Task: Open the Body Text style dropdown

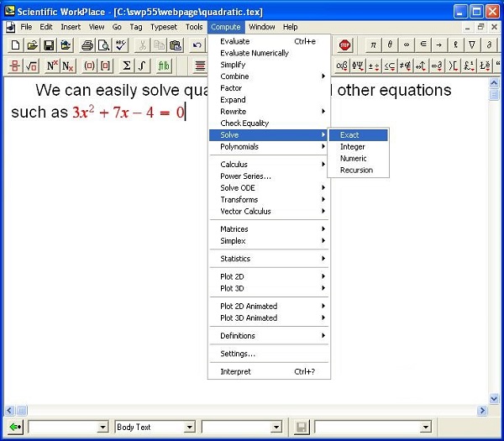Action: click(190, 428)
